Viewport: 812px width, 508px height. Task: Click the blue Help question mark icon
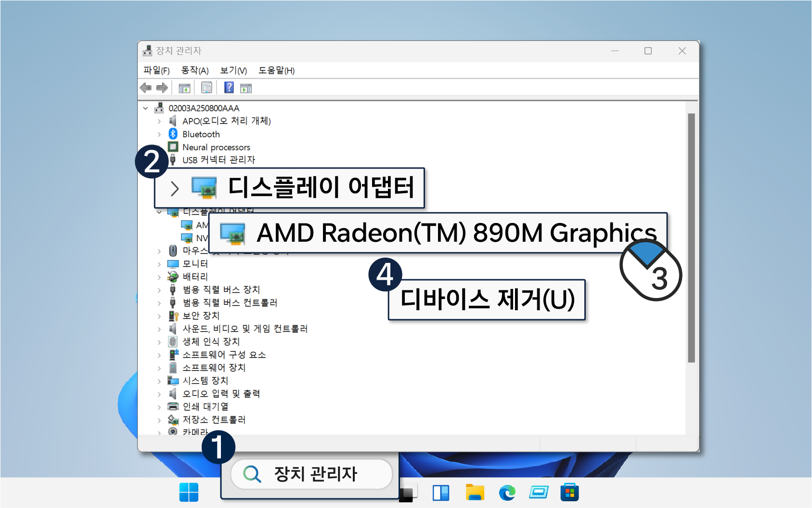(x=229, y=88)
